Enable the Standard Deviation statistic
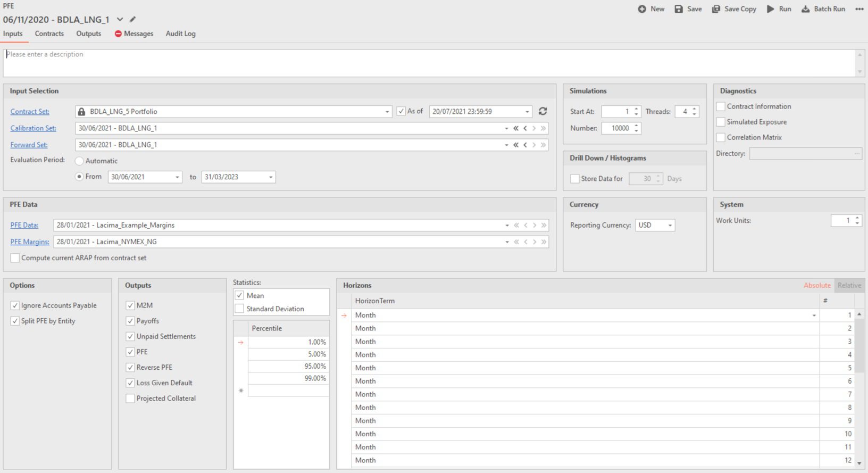The image size is (868, 473). 239,309
